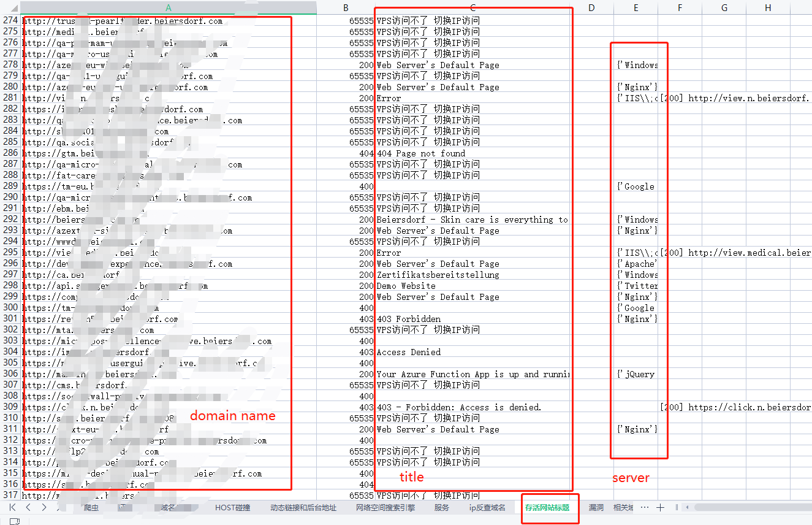Screen dimensions: 812x525
Task: Select column B header
Action: (346, 7)
